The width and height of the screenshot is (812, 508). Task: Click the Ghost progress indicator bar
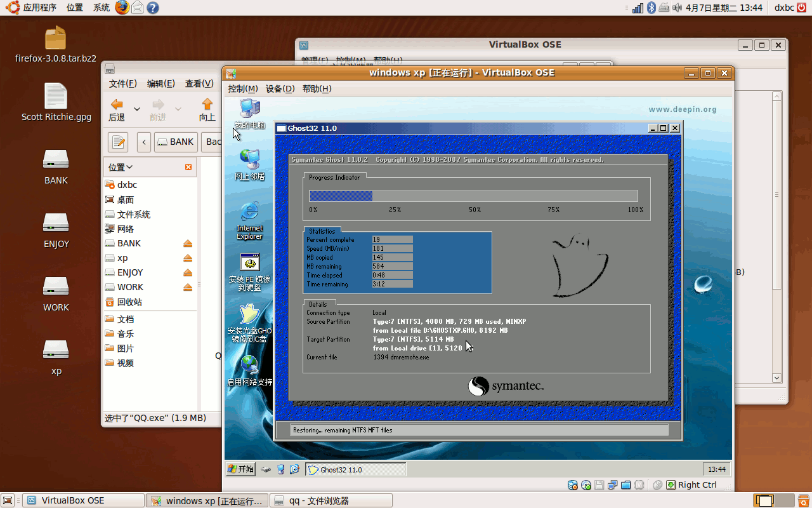pyautogui.click(x=473, y=196)
